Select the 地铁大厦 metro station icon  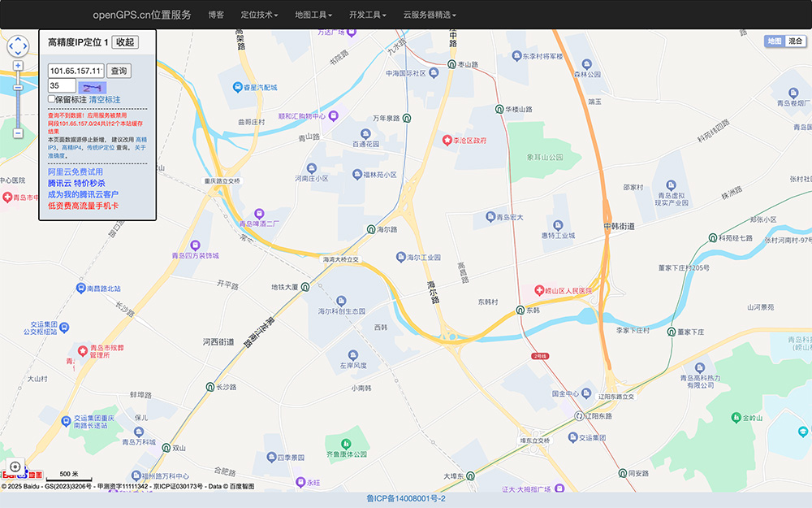(305, 287)
